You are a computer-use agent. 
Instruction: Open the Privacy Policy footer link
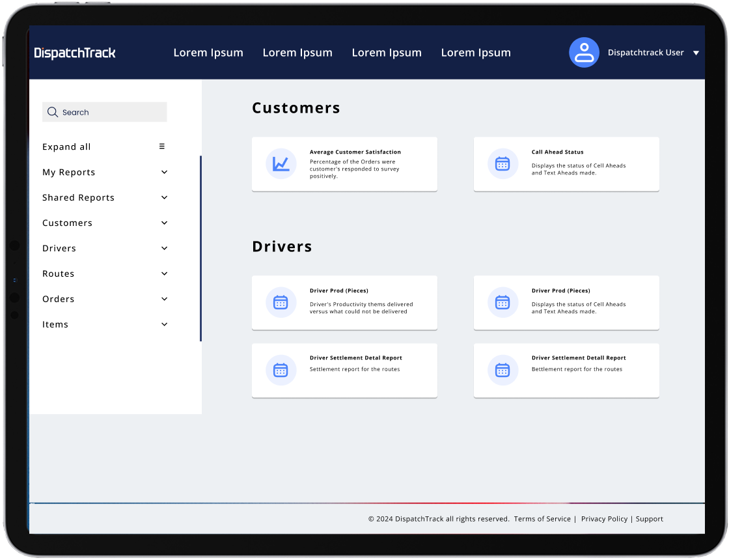pyautogui.click(x=604, y=519)
